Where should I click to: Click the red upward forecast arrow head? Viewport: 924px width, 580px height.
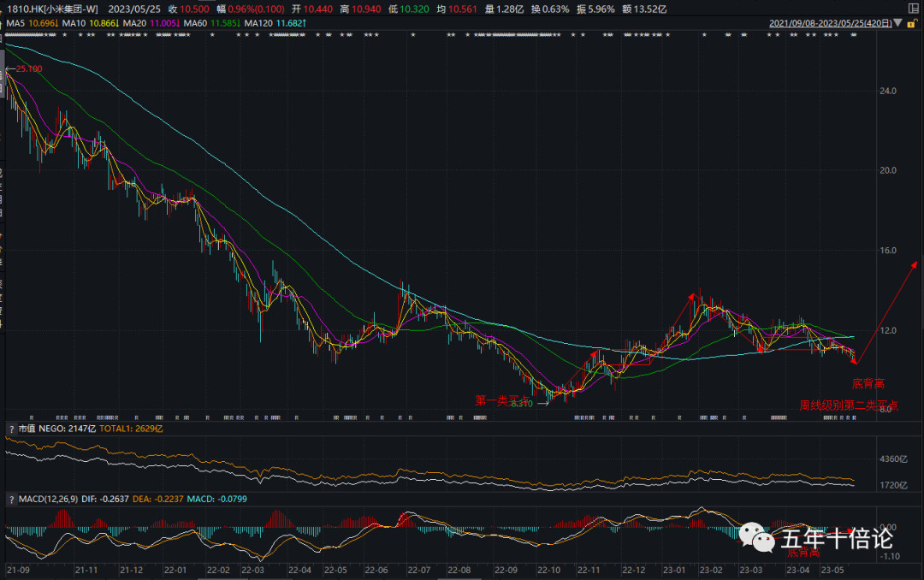[914, 265]
